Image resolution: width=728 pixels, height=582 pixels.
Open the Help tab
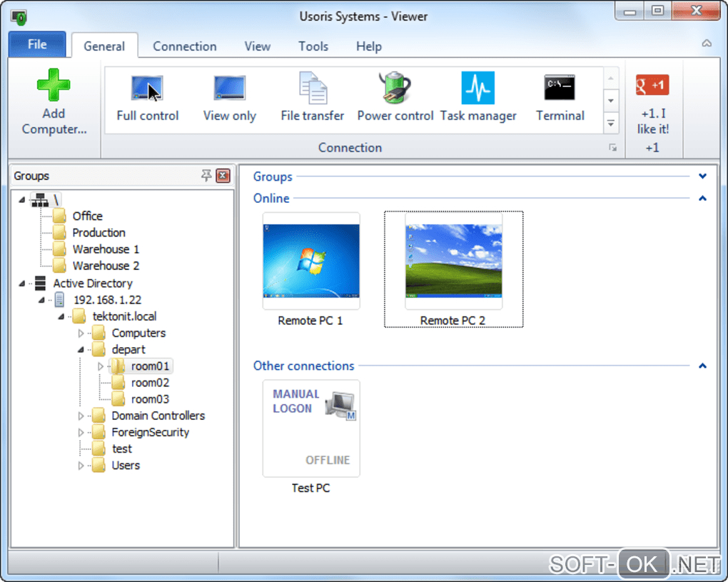coord(369,46)
